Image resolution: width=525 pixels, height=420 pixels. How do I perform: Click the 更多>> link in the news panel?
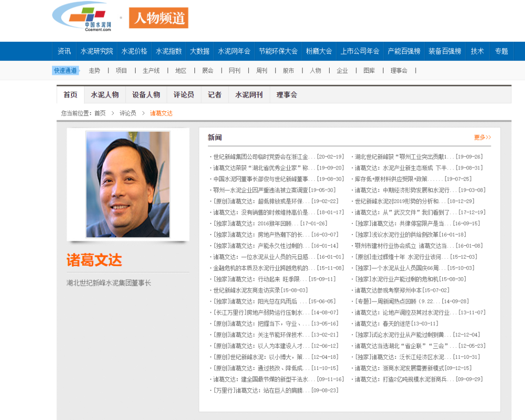pyautogui.click(x=483, y=137)
